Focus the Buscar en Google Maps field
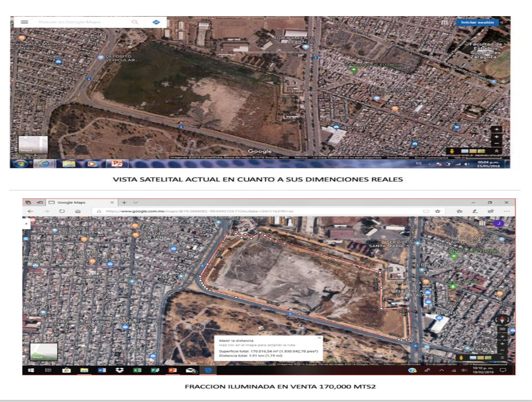Screen dimensions: 532x402 coord(70,22)
